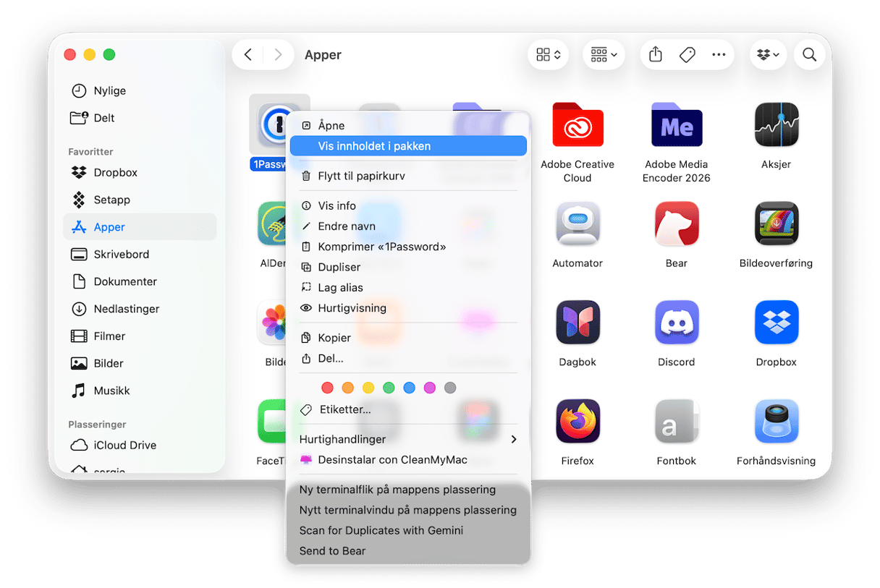880x588 pixels.
Task: Open the Adobe Creative Cloud app icon
Action: point(577,126)
